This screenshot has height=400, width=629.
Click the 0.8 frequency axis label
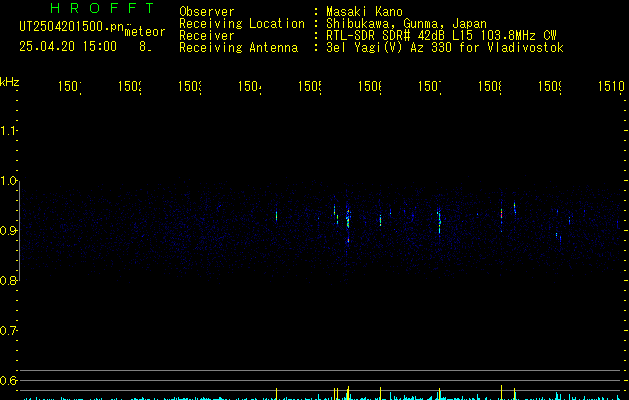[x=8, y=280]
